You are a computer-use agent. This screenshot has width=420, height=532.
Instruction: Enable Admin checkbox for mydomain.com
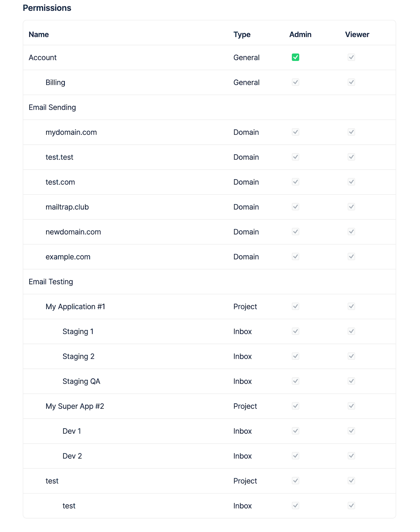pos(295,132)
